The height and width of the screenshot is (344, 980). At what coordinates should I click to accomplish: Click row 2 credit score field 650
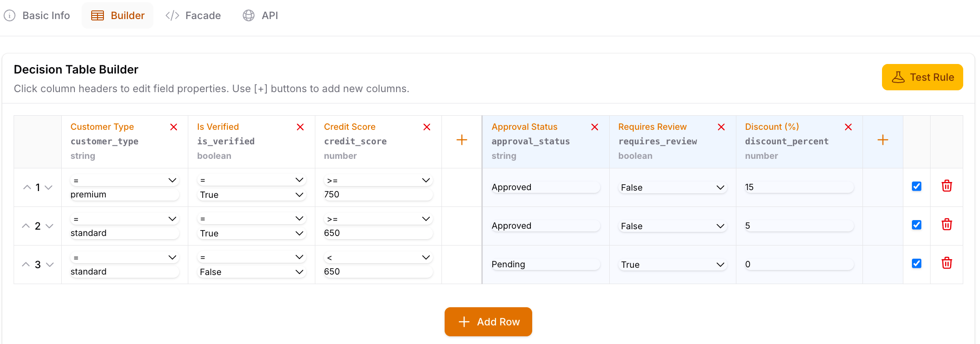(x=378, y=233)
